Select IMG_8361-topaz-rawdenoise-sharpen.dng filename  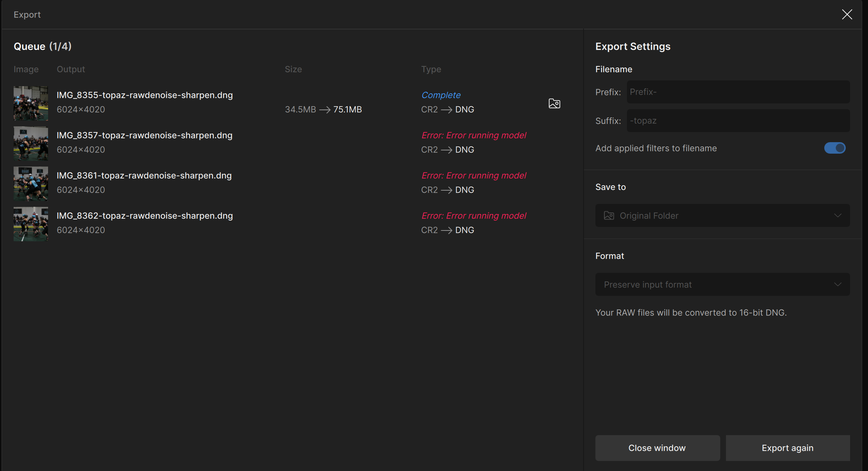coord(144,176)
